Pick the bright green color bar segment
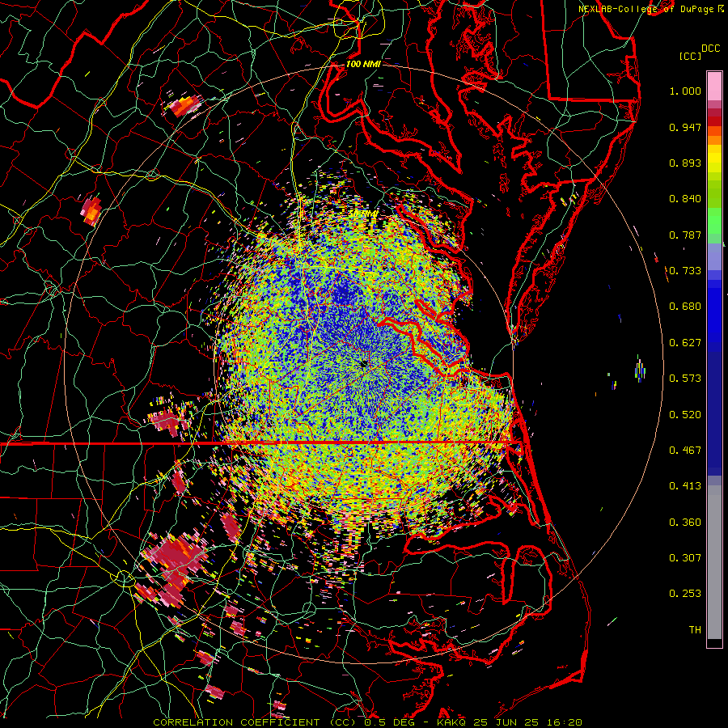728x728 pixels. tap(714, 221)
